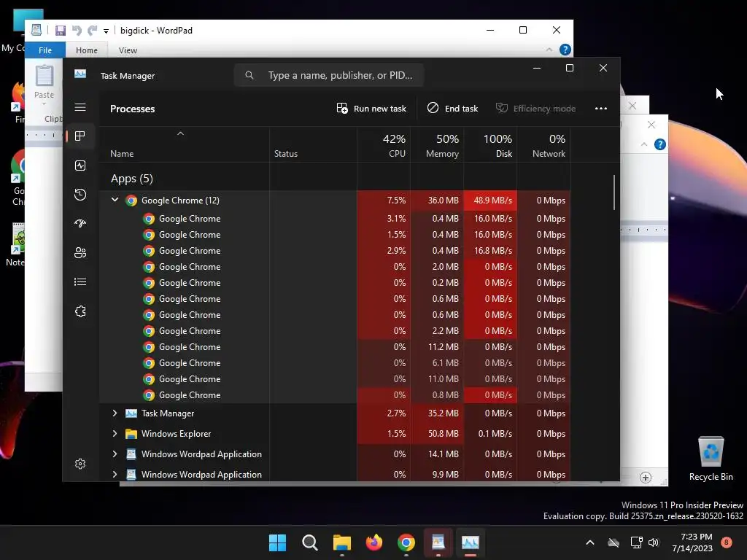Expand the last Windows Wordpad Application row
This screenshot has width=747, height=560.
click(x=115, y=474)
